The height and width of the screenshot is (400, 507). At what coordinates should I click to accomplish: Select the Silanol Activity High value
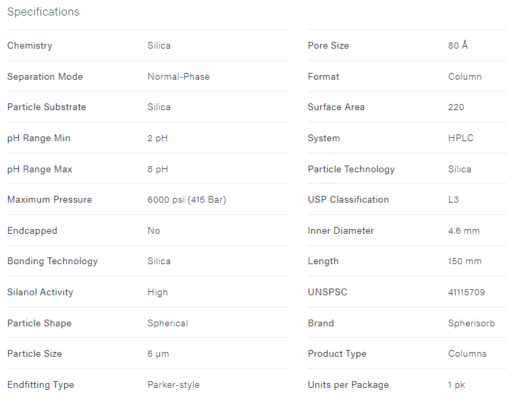tap(158, 292)
